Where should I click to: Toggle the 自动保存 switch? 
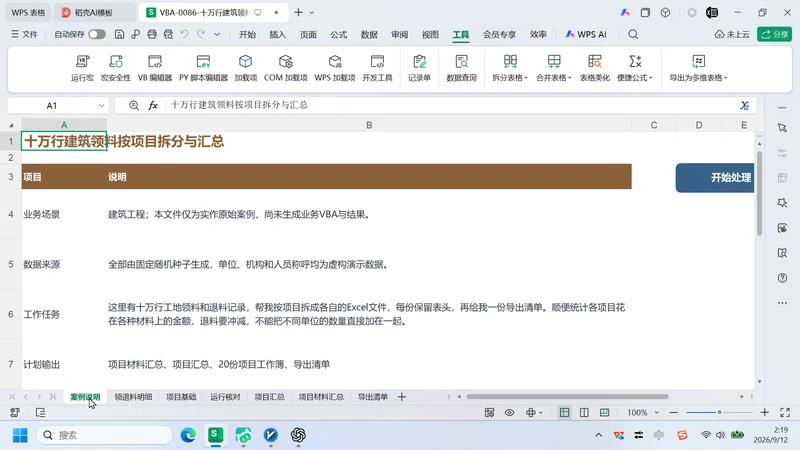97,34
